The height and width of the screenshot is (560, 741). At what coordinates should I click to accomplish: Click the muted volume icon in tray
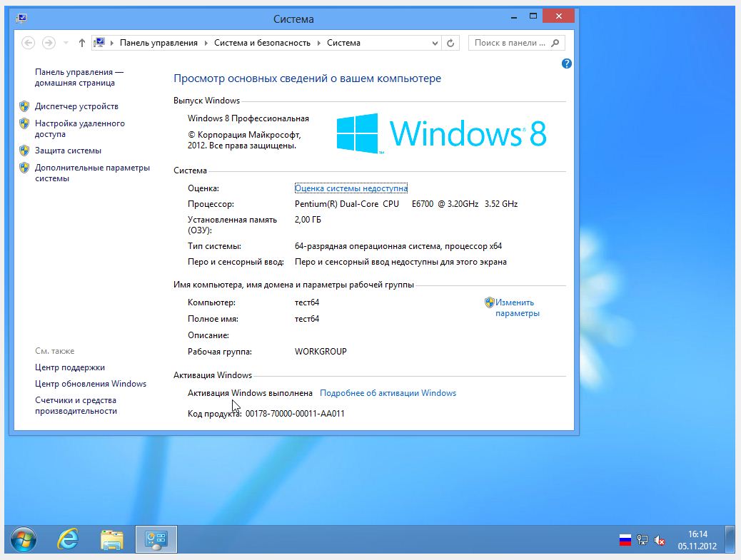(x=660, y=540)
